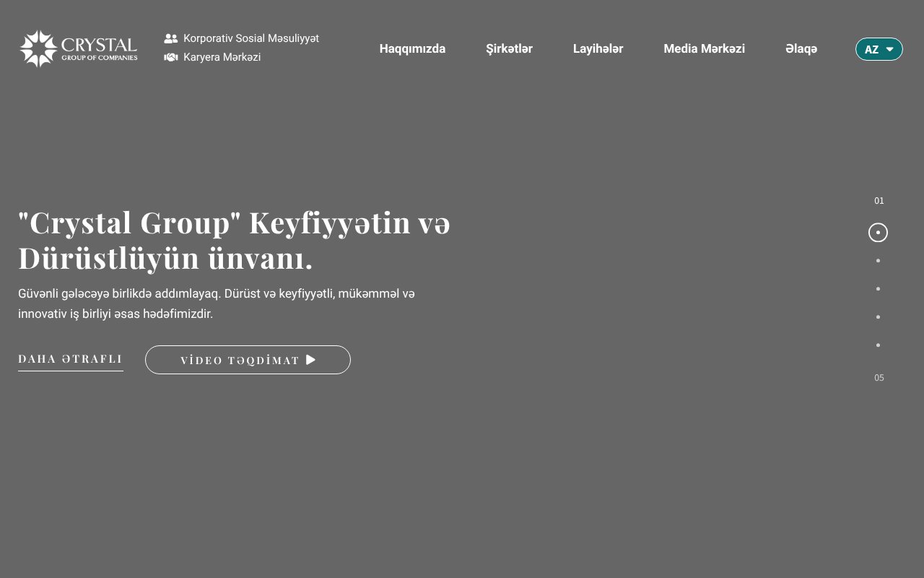Select the fourth slide indicator dot

tap(878, 316)
